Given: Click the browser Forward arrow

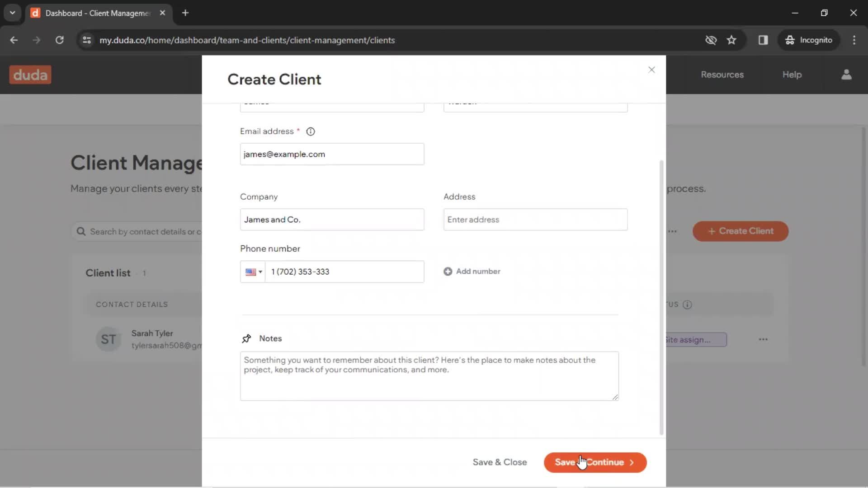Looking at the screenshot, I should point(37,40).
